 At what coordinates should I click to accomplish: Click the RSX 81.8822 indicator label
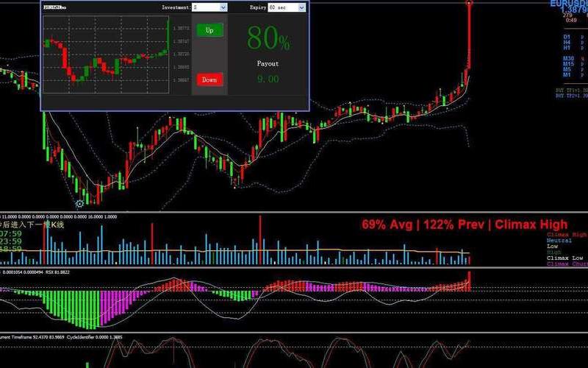[57, 272]
